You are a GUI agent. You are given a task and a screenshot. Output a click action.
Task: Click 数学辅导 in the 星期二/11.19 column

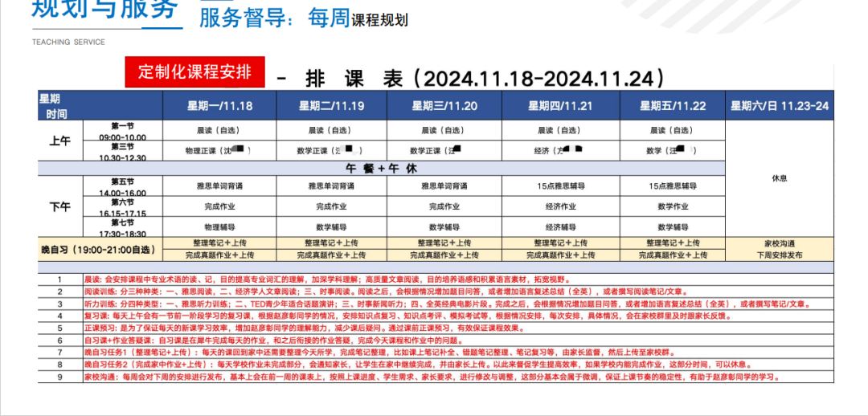(x=332, y=226)
